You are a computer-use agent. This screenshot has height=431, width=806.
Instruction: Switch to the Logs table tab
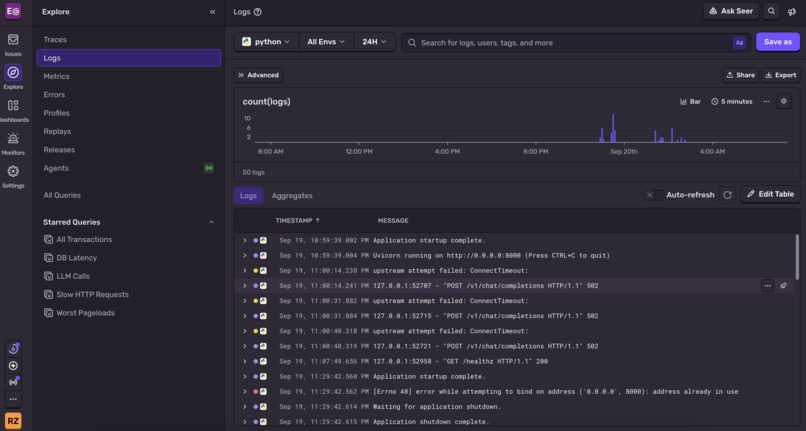tap(248, 195)
